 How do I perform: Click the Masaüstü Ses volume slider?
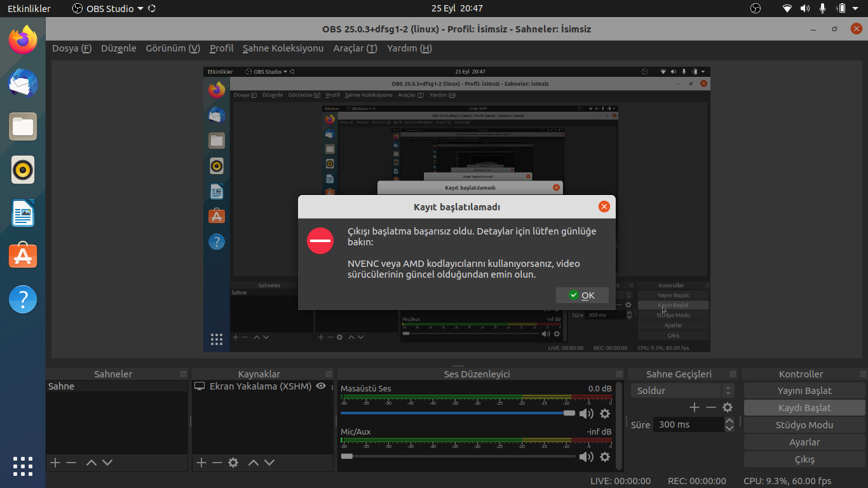click(458, 413)
